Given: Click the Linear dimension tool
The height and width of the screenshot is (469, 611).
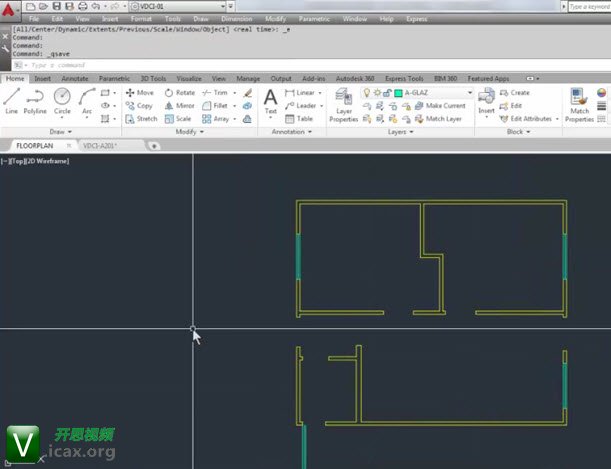Looking at the screenshot, I should (x=300, y=93).
